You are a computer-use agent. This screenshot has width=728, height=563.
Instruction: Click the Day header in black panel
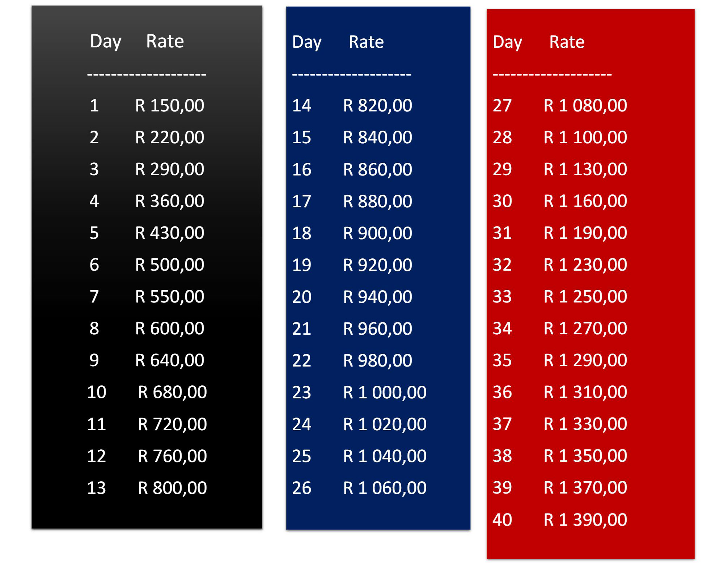pyautogui.click(x=105, y=41)
